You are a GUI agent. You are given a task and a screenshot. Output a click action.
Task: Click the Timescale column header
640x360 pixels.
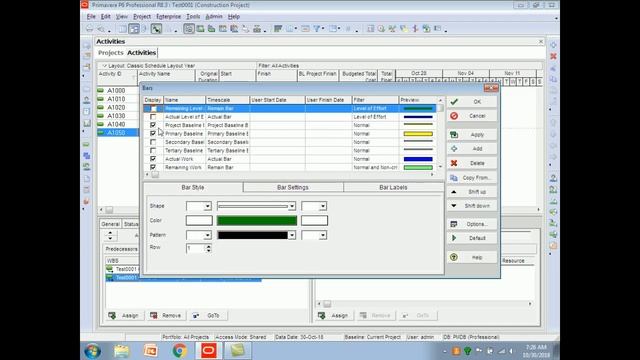[x=227, y=100]
